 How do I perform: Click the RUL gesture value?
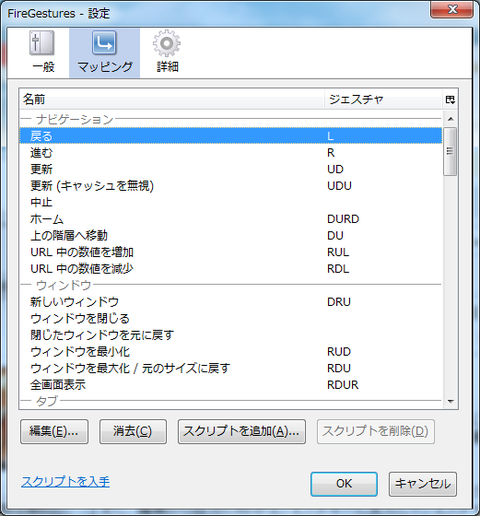tap(338, 252)
